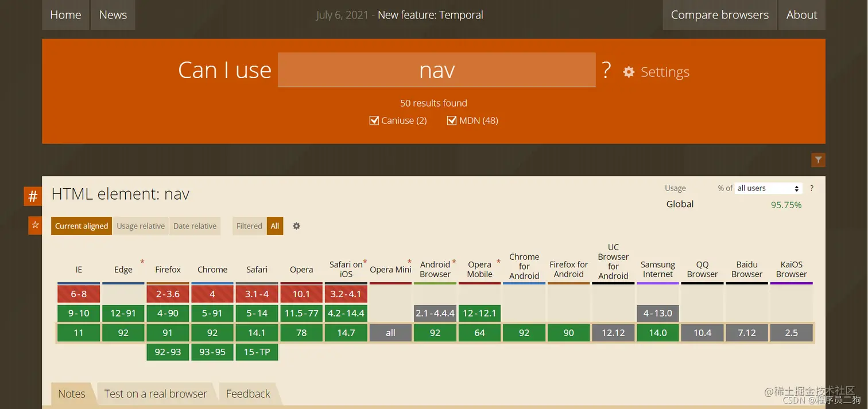This screenshot has height=409, width=868.
Task: Click Opera 11.5-77 cell
Action: tap(301, 313)
